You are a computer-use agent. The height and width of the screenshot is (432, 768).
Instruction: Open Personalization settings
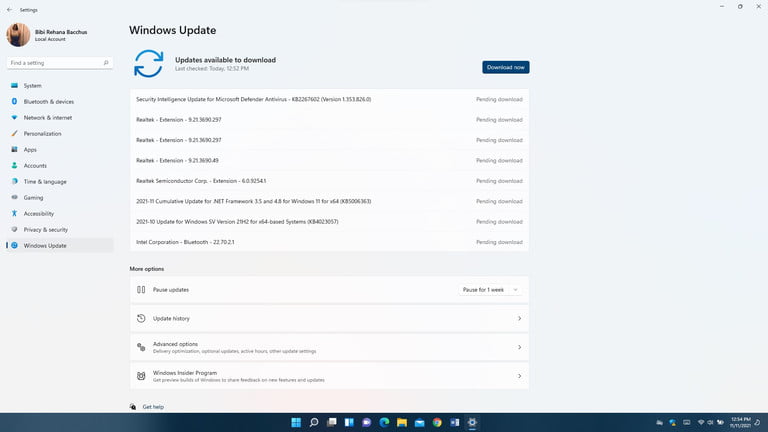pos(60,134)
